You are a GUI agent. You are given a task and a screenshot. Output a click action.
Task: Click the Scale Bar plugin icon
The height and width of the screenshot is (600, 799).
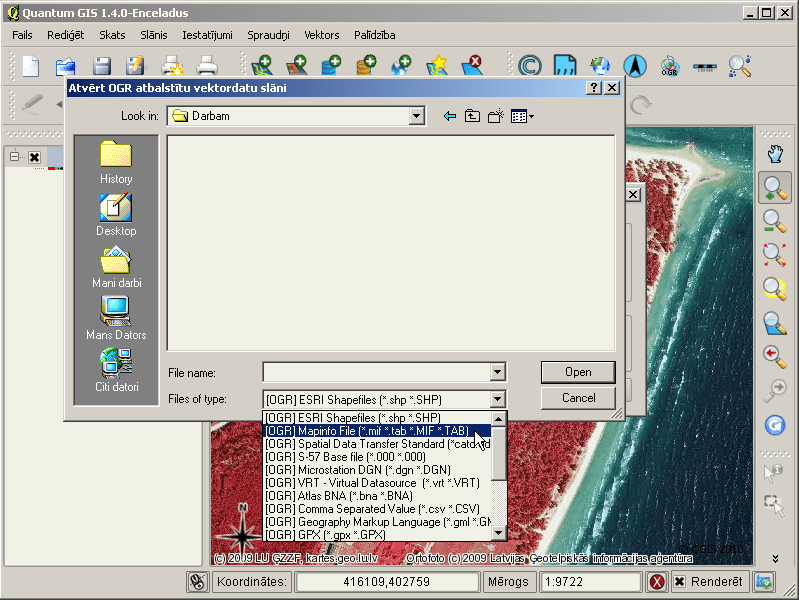tap(705, 67)
